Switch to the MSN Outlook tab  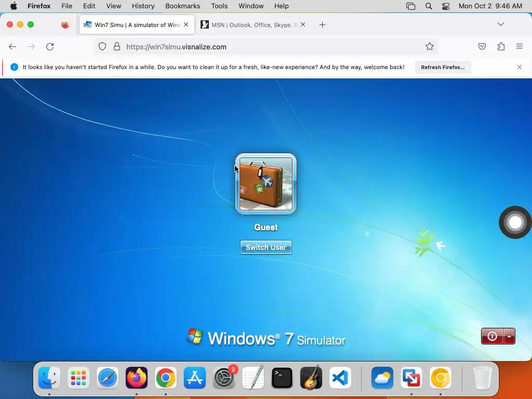point(254,25)
